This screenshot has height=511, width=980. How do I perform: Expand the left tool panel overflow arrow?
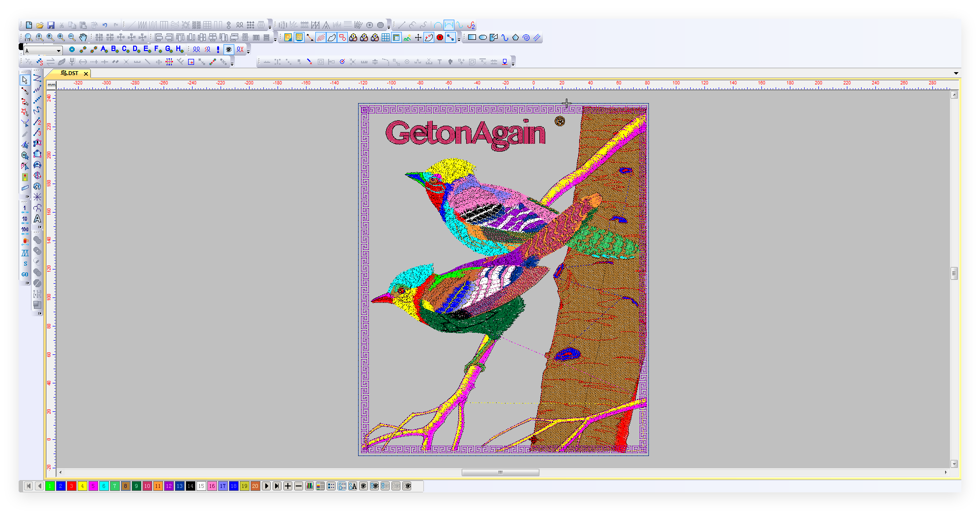[x=39, y=313]
